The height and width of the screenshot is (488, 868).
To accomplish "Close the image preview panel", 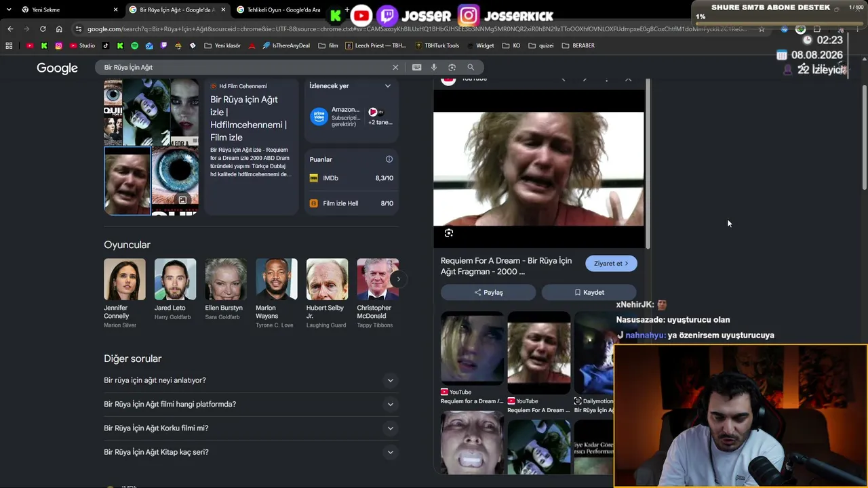I will (x=628, y=79).
